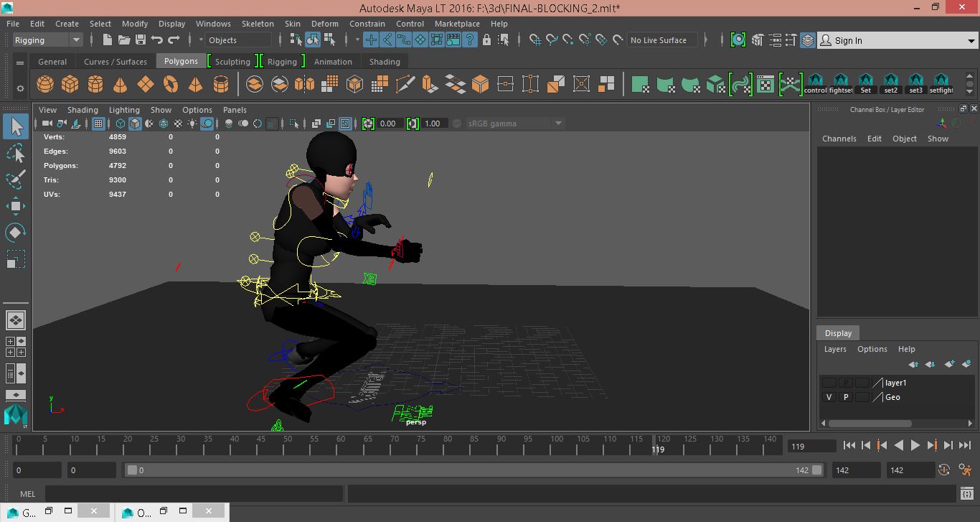
Task: Open the Deform menu
Action: click(x=324, y=24)
